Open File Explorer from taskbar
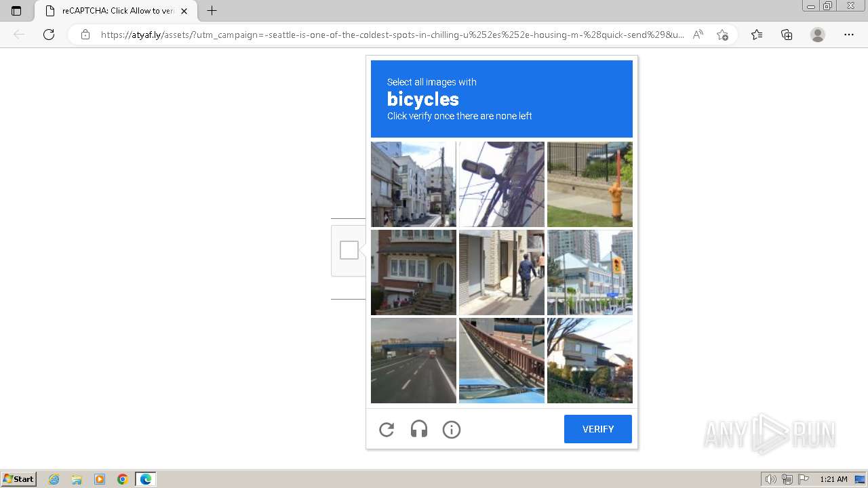The width and height of the screenshot is (868, 488). (x=77, y=479)
